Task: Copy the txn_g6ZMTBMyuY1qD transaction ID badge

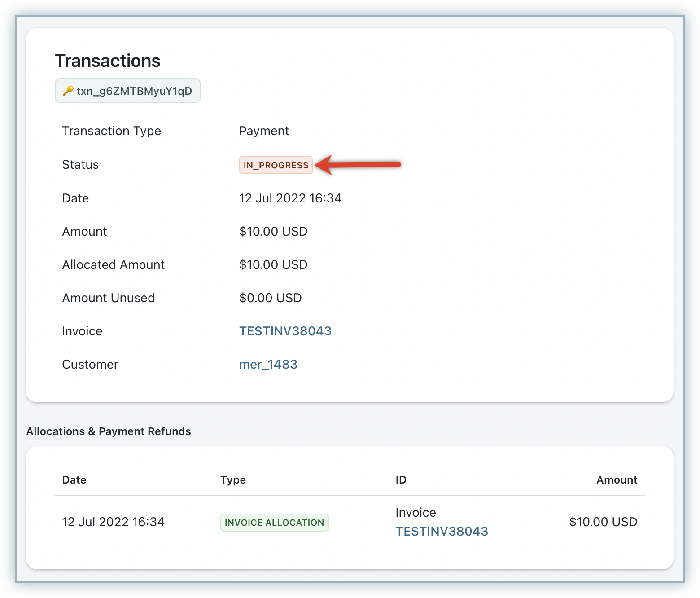Action: pyautogui.click(x=128, y=91)
